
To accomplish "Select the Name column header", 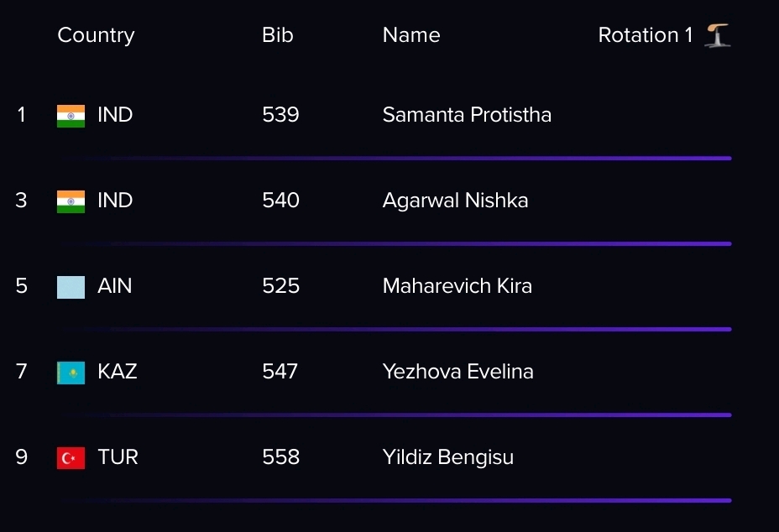I will click(411, 35).
